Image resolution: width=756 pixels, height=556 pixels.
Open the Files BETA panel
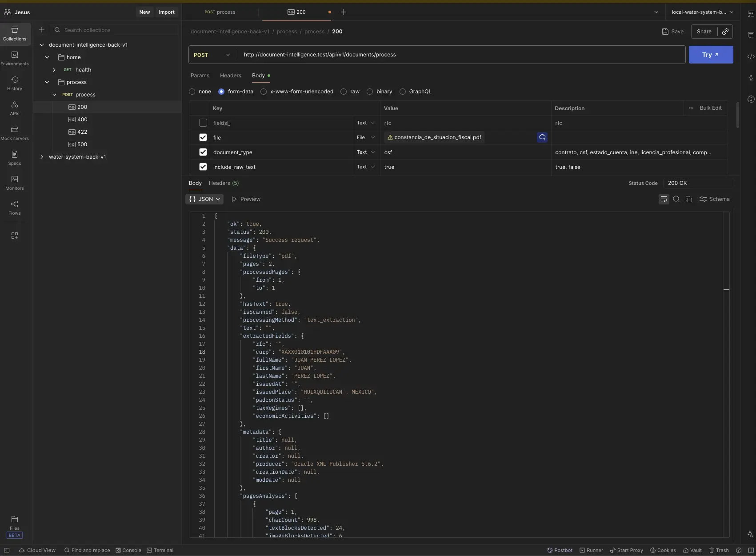point(15,527)
